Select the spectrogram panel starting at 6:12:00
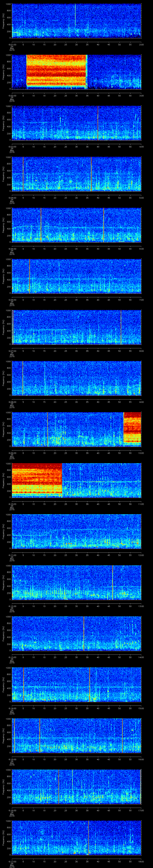Image resolution: width=153 pixels, height=868 pixels. (76, 582)
